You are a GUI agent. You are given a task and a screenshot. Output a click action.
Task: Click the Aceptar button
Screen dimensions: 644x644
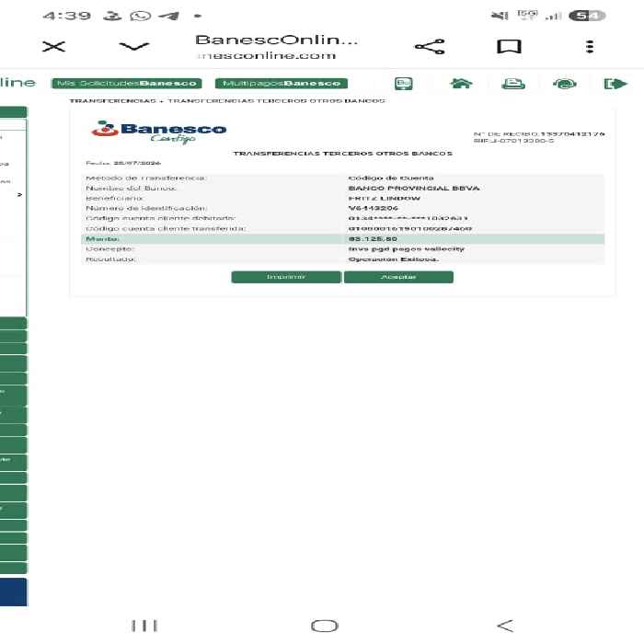click(398, 277)
